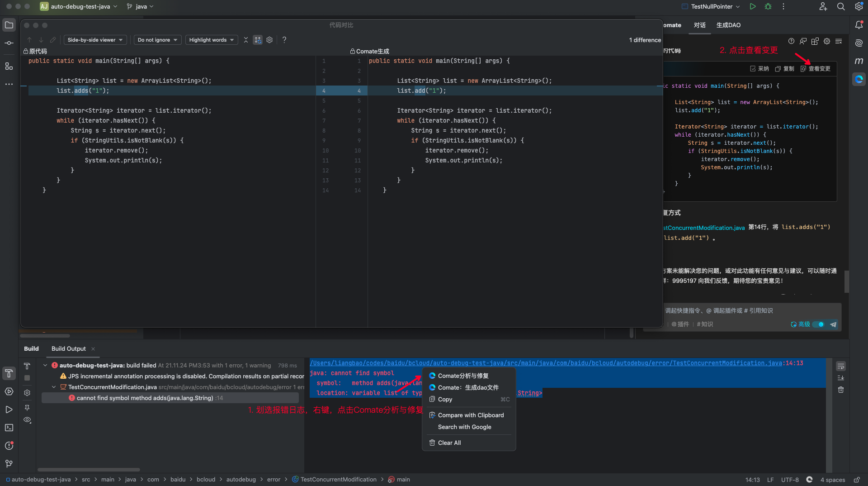
Task: Open Comate plugin blocks icon
Action: point(815,41)
